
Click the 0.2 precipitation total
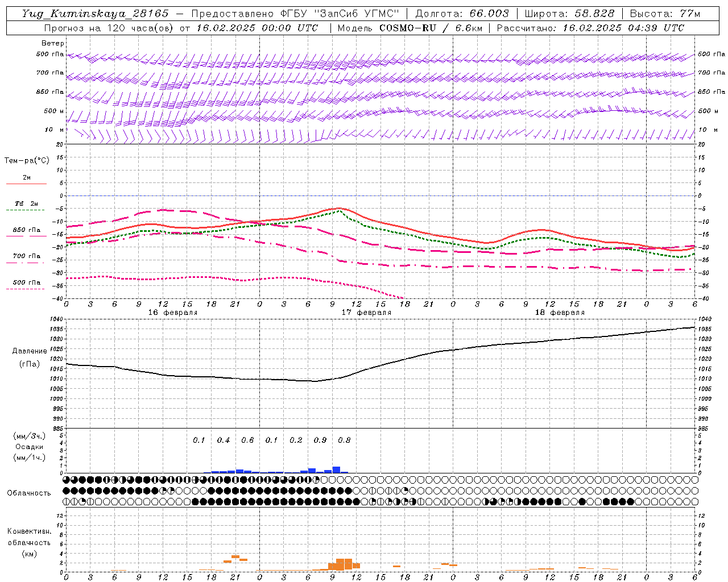[x=296, y=440]
